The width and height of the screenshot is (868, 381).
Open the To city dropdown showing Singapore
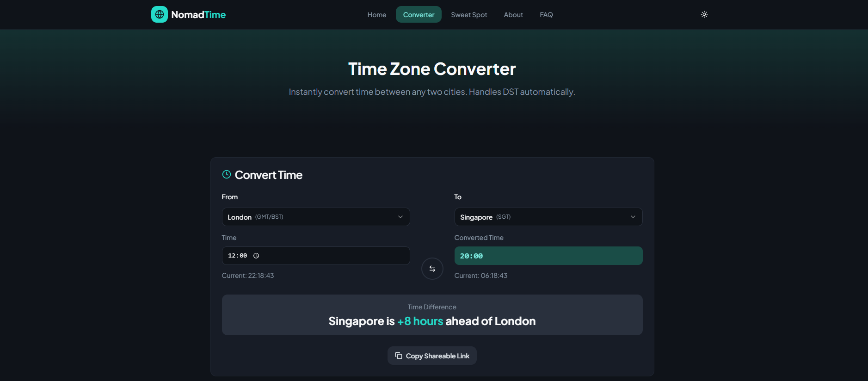tap(548, 217)
